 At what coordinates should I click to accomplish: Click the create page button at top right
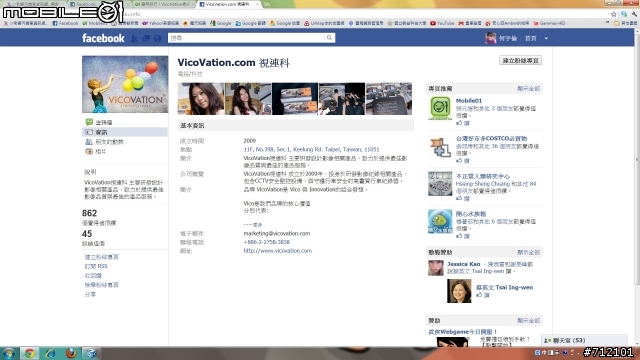[520, 60]
